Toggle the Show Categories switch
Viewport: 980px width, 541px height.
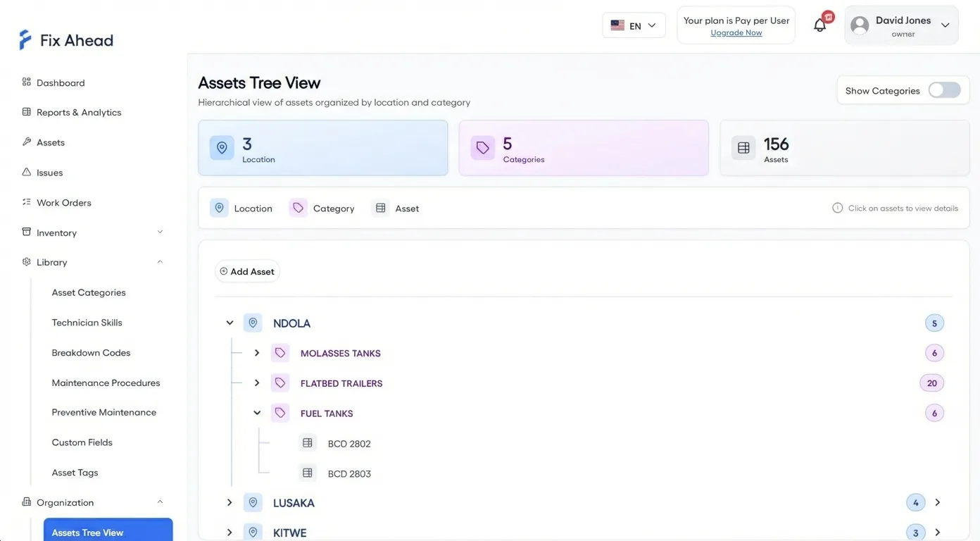point(944,90)
